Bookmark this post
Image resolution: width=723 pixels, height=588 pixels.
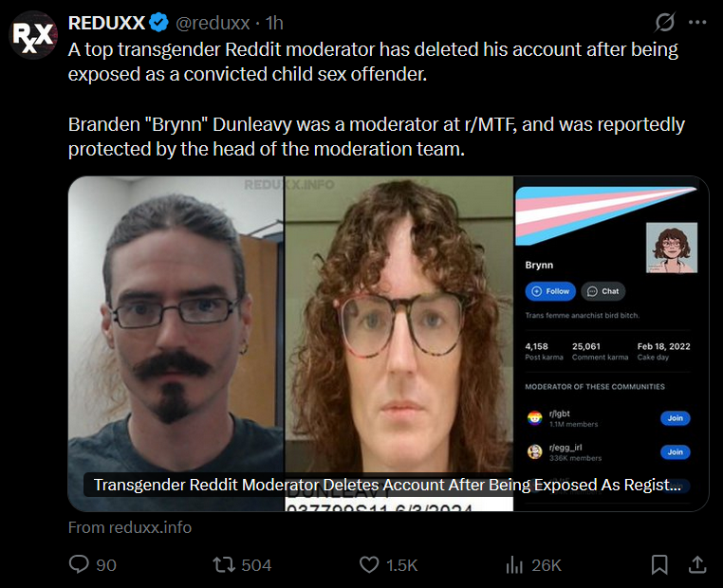659,564
